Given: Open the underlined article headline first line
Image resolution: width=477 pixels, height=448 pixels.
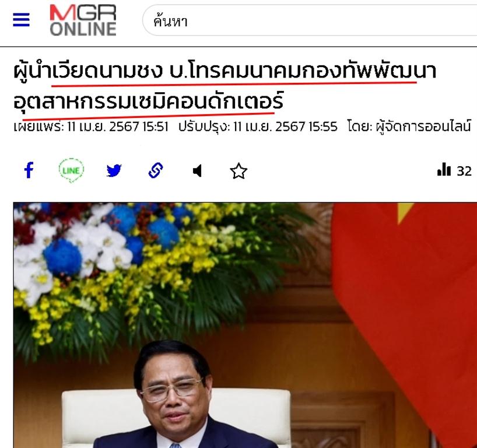Looking at the screenshot, I should [x=225, y=71].
